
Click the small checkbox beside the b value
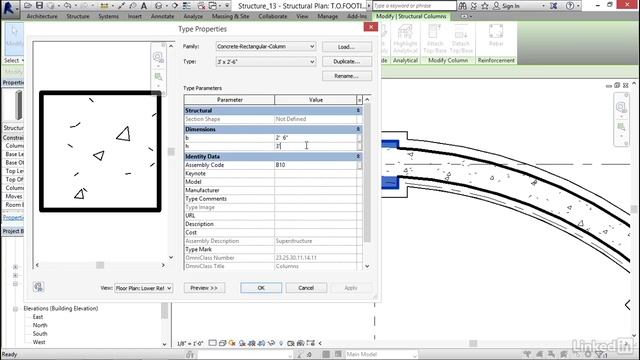(x=359, y=138)
